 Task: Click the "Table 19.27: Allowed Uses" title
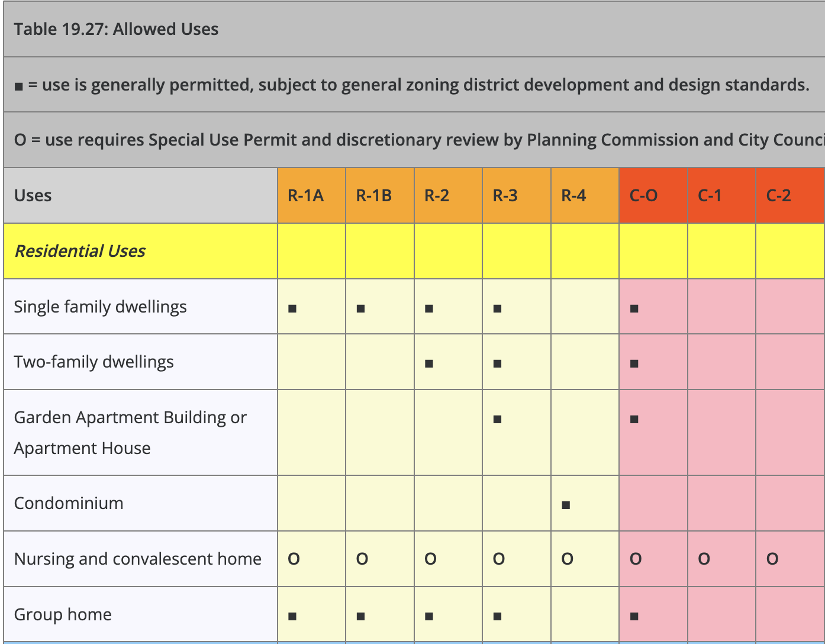(x=116, y=29)
